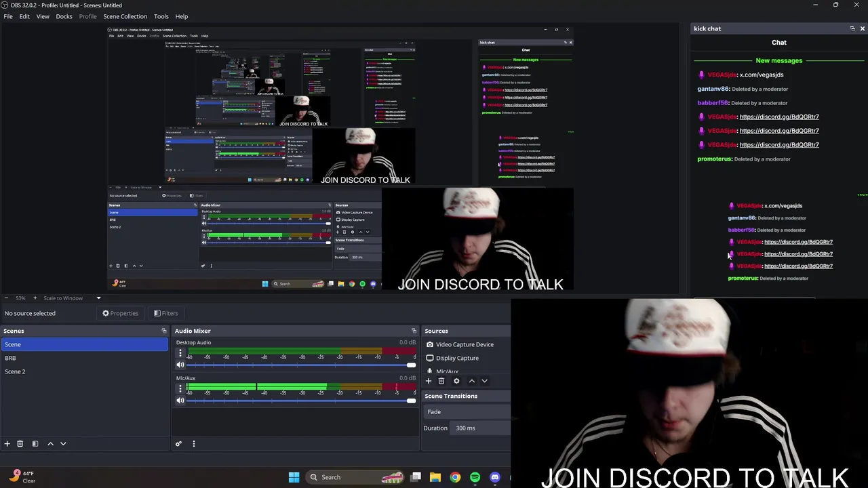
Task: Move scene up with Scenes up arrow
Action: [50, 443]
